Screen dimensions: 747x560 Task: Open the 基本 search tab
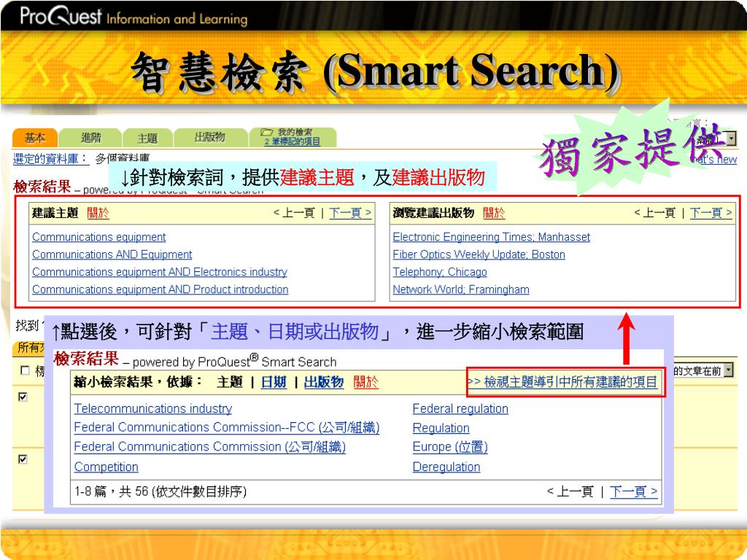pos(35,138)
